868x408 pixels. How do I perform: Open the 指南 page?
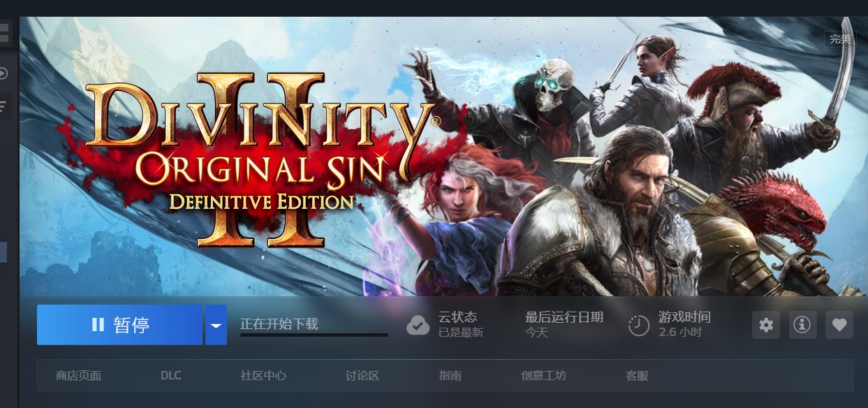[450, 376]
